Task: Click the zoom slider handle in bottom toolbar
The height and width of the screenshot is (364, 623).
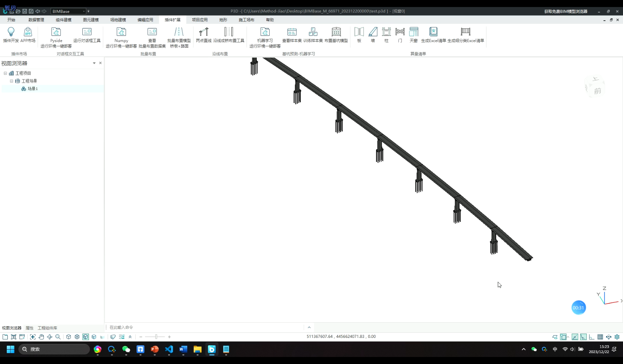Action: (156, 337)
